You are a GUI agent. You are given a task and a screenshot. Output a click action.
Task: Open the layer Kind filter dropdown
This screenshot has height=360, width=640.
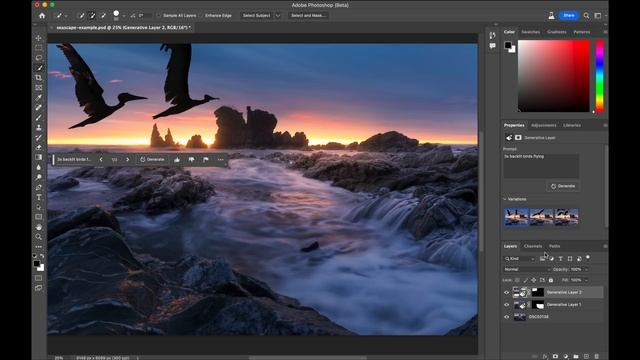click(520, 259)
